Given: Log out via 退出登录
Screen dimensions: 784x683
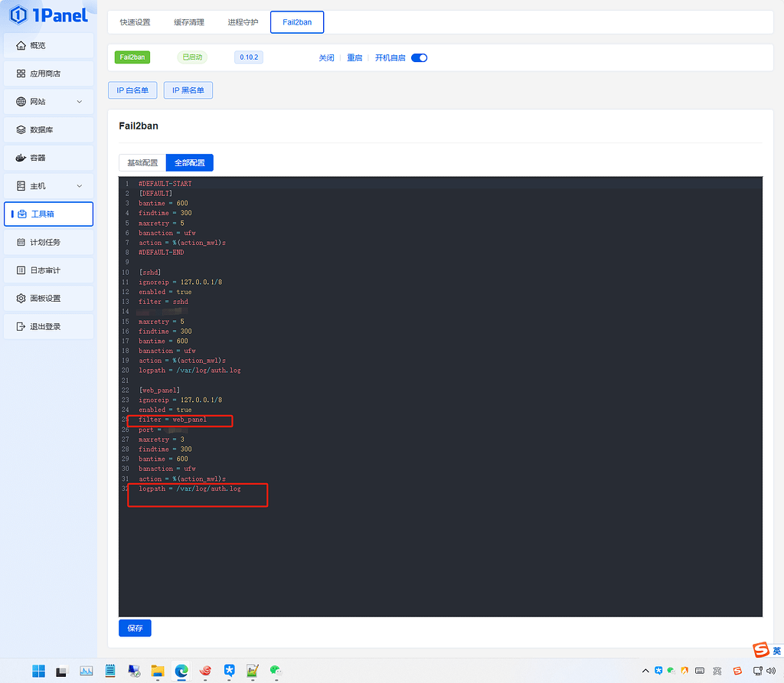Looking at the screenshot, I should [48, 326].
